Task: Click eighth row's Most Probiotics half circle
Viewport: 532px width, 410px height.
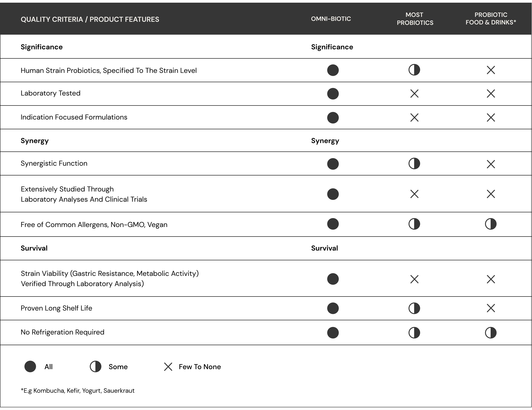Action: point(414,308)
